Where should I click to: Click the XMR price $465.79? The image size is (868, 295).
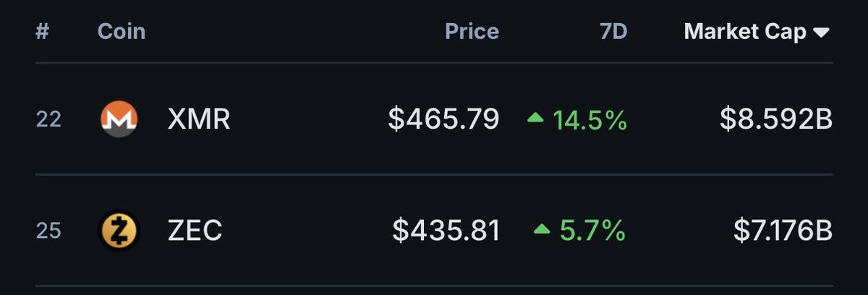pyautogui.click(x=443, y=119)
